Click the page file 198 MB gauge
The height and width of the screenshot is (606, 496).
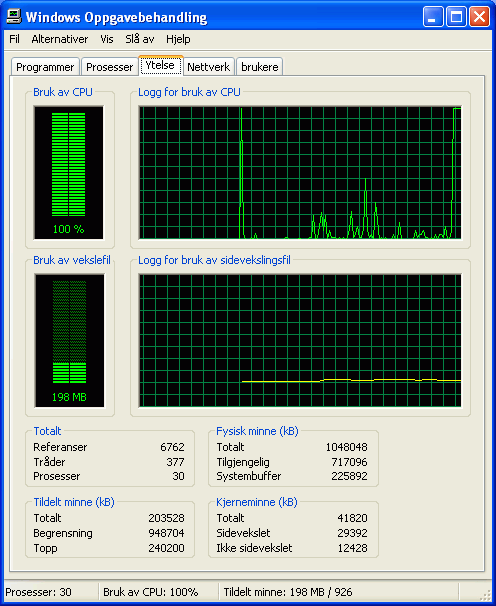coord(69,340)
